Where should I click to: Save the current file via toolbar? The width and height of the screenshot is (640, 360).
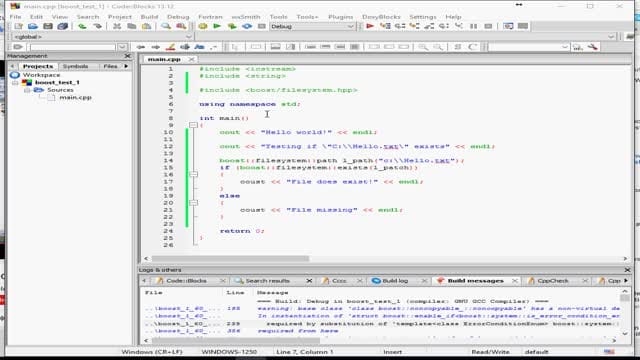pyautogui.click(x=48, y=26)
